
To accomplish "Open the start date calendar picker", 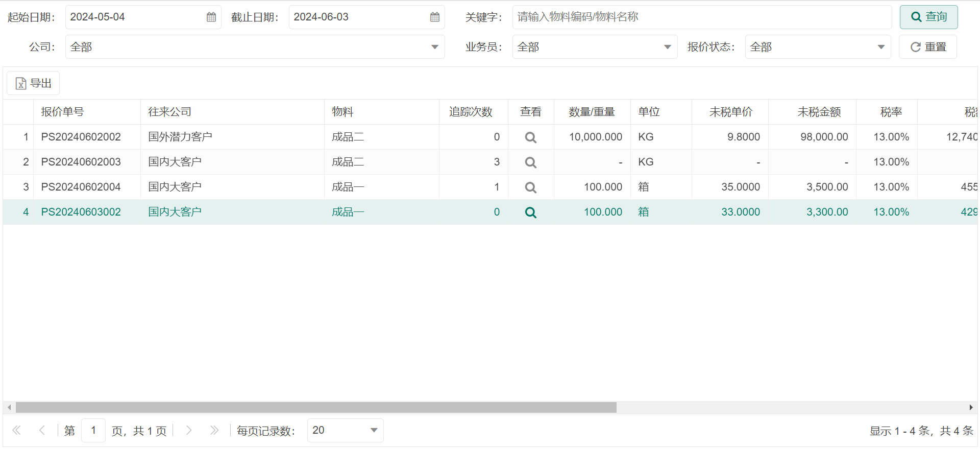I will (x=211, y=17).
